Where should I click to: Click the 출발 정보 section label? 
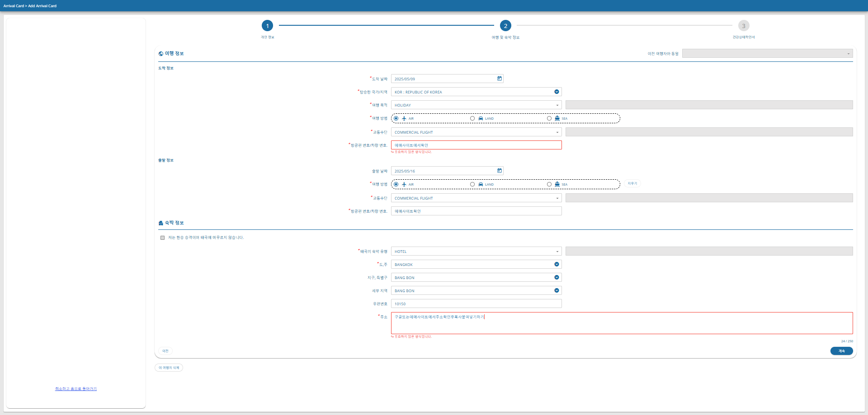[166, 160]
